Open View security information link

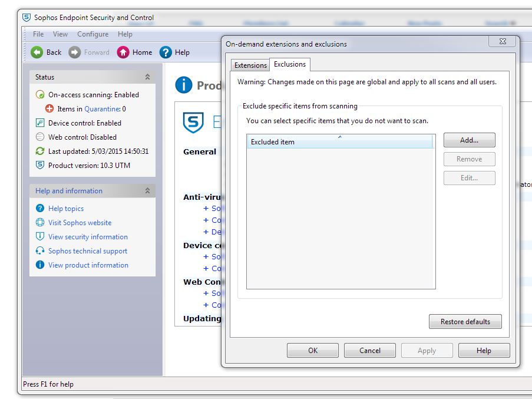pos(88,237)
